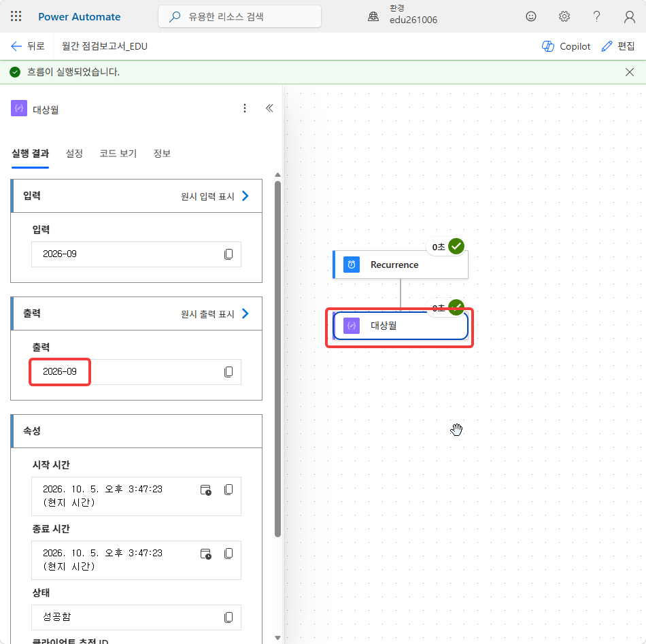Image resolution: width=646 pixels, height=644 pixels.
Task: Select the Recurrence trigger node
Action: pos(401,265)
